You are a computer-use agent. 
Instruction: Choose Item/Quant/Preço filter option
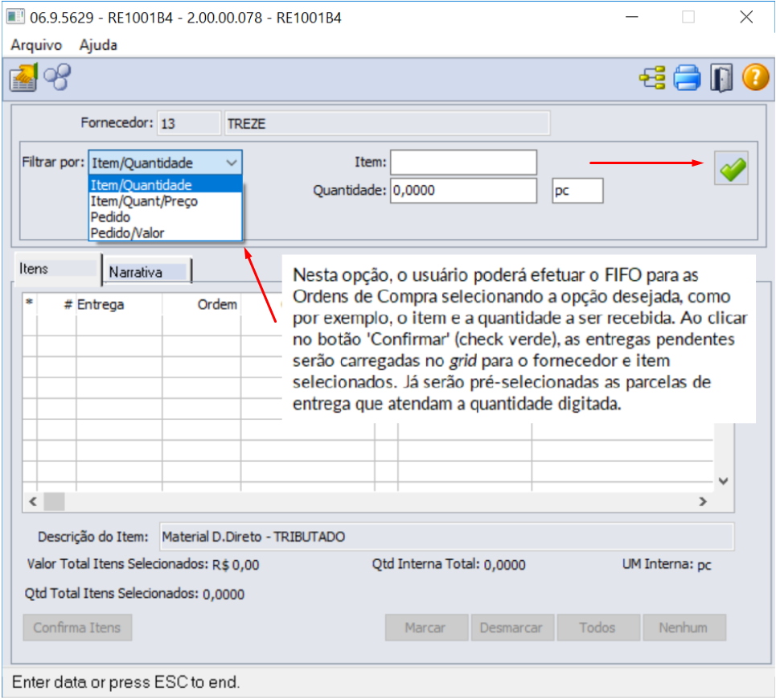click(166, 201)
